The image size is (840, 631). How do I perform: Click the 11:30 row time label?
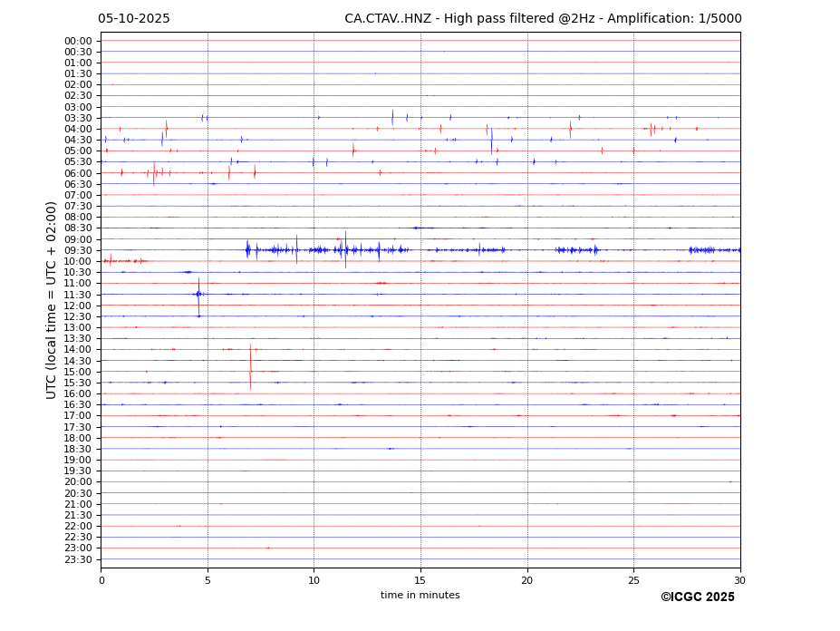coord(78,295)
